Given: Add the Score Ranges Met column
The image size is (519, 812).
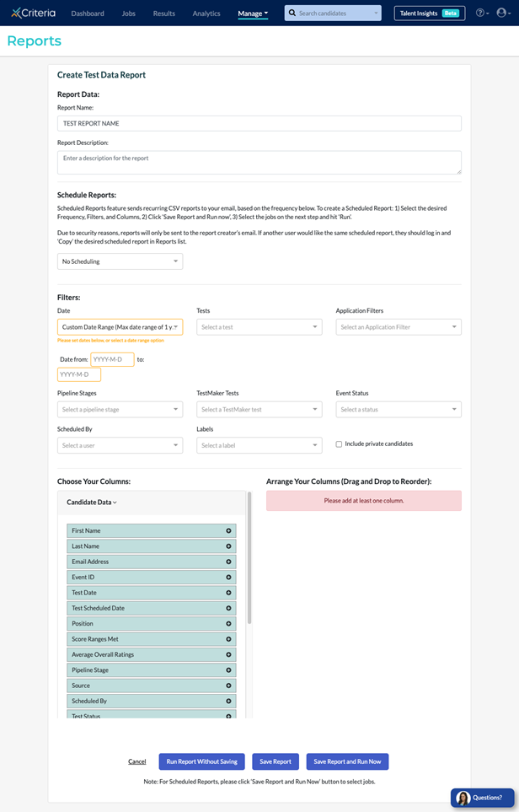Looking at the screenshot, I should tap(228, 639).
